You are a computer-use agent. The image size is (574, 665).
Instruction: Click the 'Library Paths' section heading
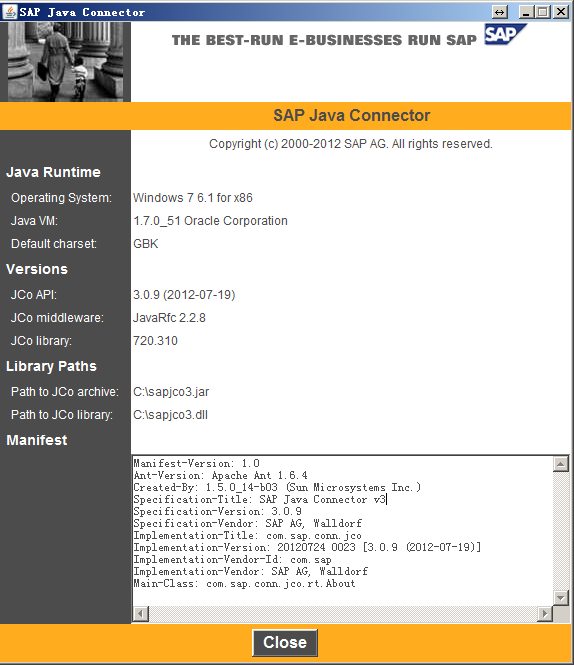pos(51,366)
